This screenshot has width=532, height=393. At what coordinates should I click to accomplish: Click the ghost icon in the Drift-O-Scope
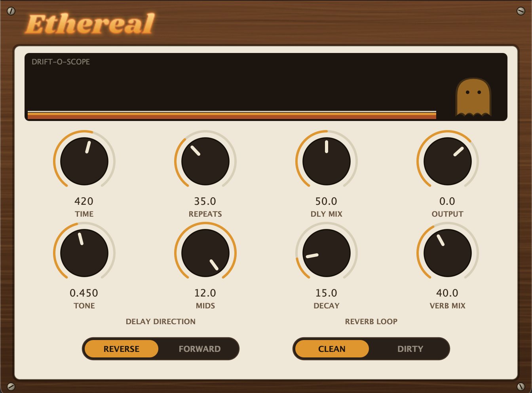(x=473, y=97)
